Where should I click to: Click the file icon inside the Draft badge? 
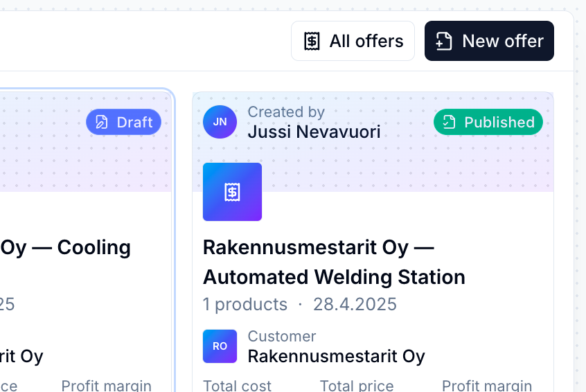pyautogui.click(x=102, y=123)
